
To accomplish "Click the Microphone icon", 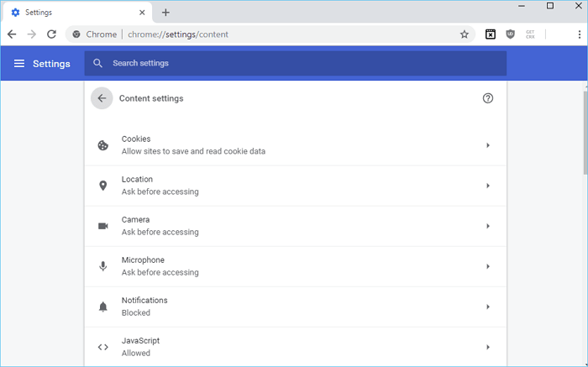I will 102,266.
